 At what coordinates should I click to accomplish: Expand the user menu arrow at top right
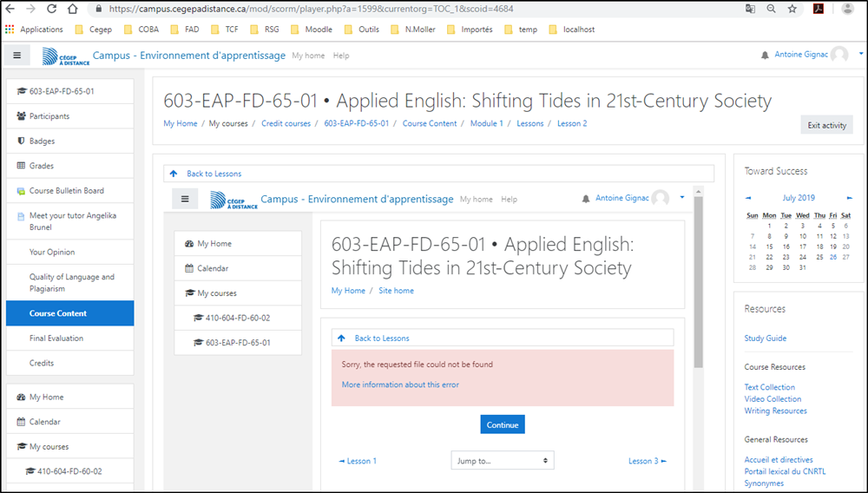point(861,54)
